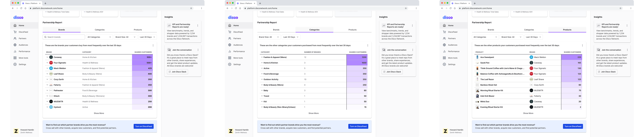Close the Disco Platform browser tab, right window
Viewport: 644px width, 137px height.
tap(469, 4)
